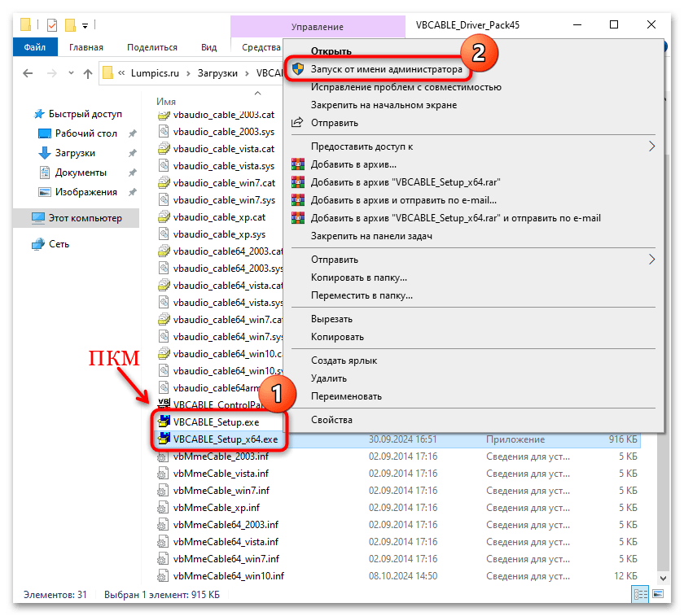Screen dimensions: 684x616
Task: Select file vbMmeCable64_win7.inf
Action: [226, 559]
